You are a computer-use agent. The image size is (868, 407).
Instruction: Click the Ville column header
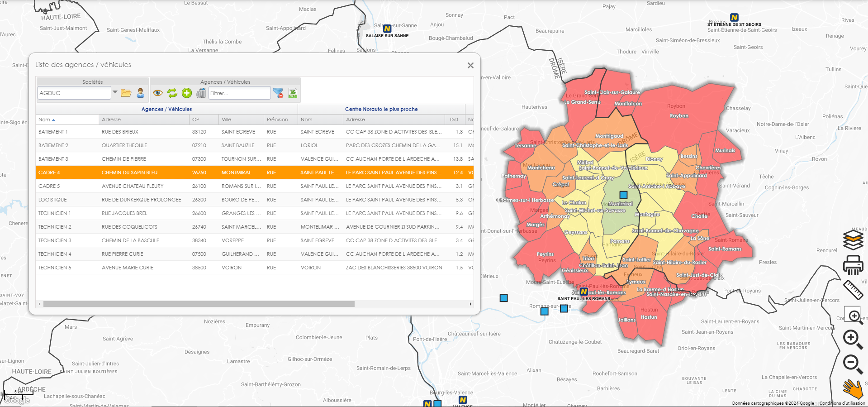click(227, 120)
